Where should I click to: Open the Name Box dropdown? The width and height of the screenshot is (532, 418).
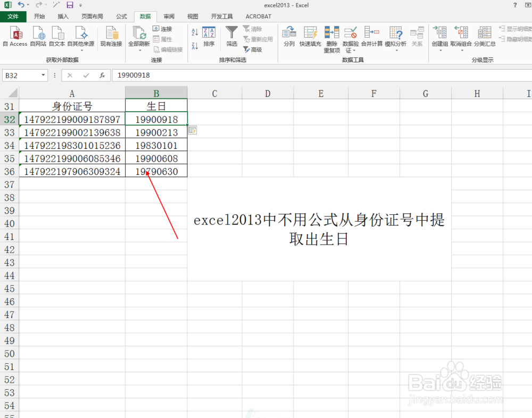pos(43,75)
